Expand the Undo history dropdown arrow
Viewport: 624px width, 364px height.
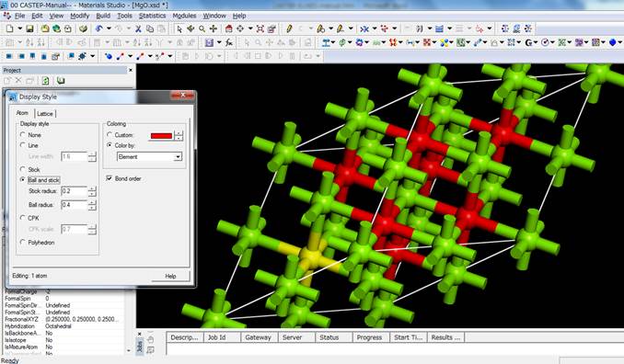(x=109, y=28)
